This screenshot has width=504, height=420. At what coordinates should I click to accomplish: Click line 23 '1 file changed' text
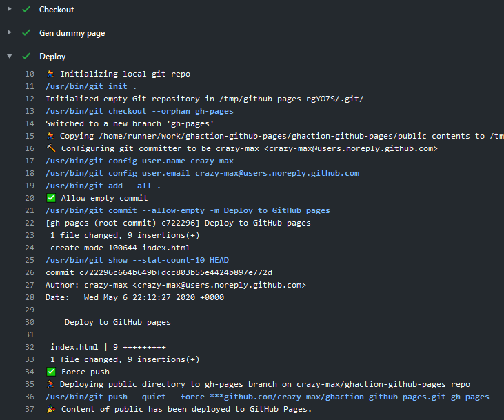(125, 235)
